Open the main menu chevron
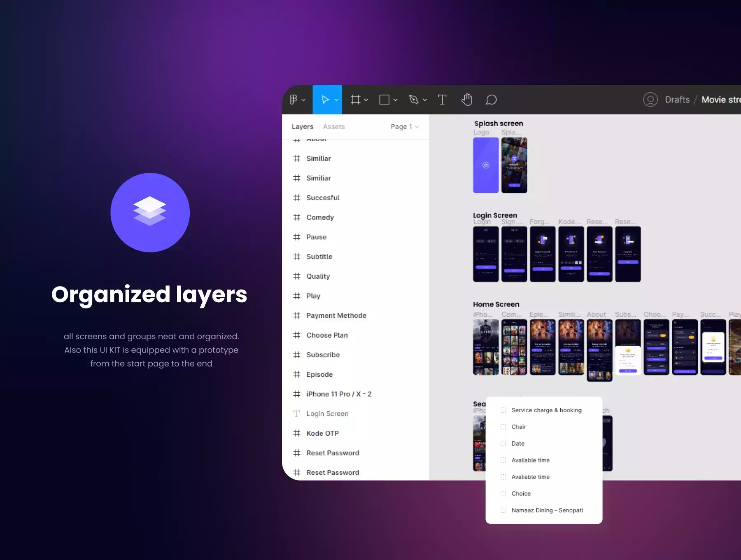 pos(303,100)
